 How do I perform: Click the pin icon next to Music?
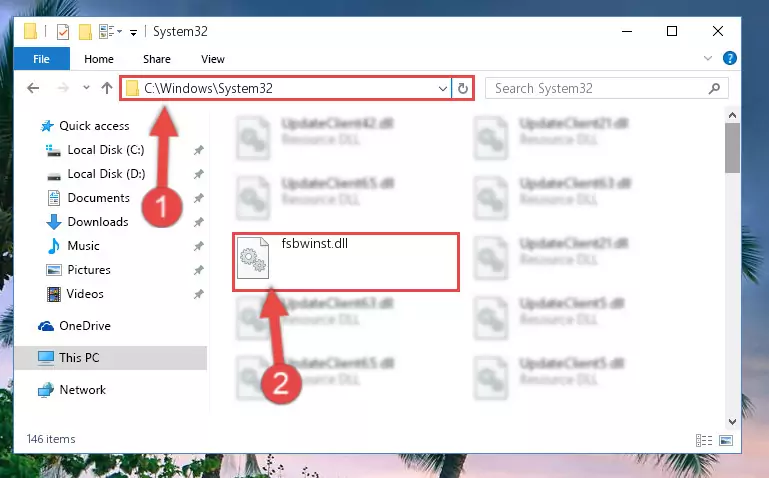coord(199,247)
